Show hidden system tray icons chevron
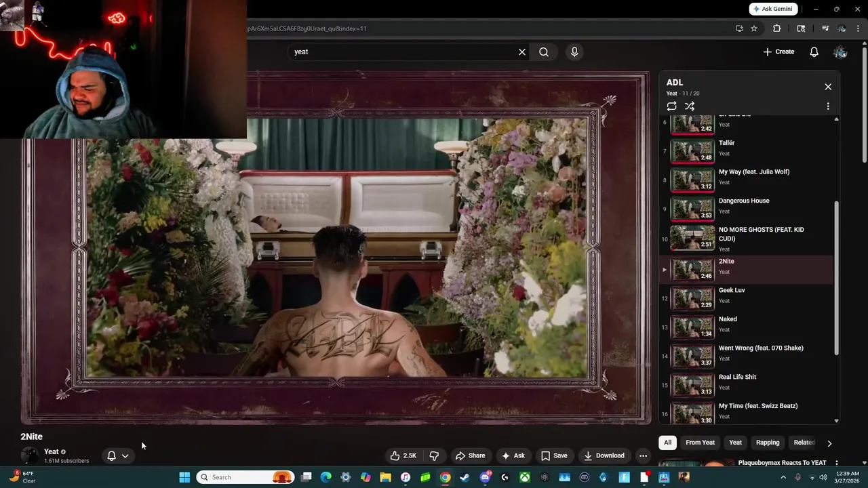This screenshot has width=868, height=488. tap(783, 477)
